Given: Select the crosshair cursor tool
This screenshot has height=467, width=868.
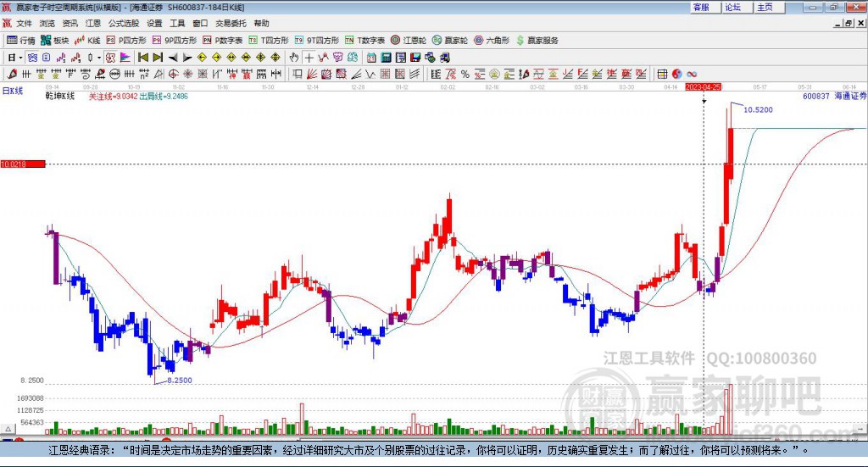Looking at the screenshot, I should (309, 58).
